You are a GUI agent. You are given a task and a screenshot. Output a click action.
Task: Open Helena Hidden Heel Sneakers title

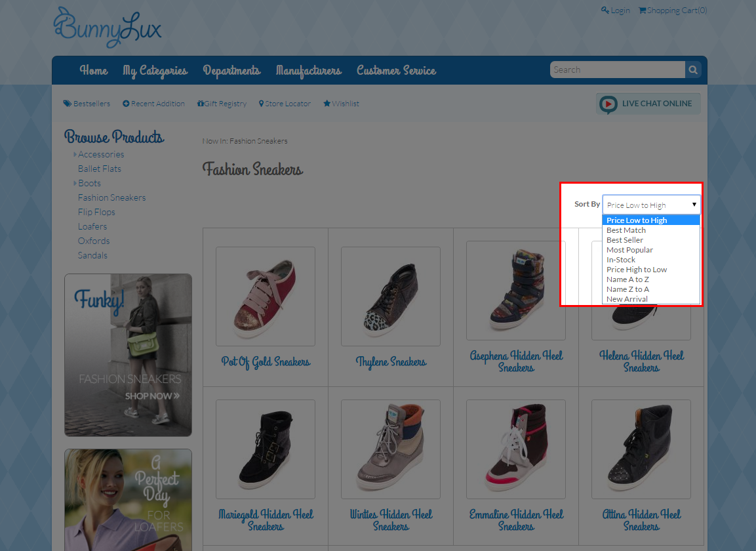(641, 362)
